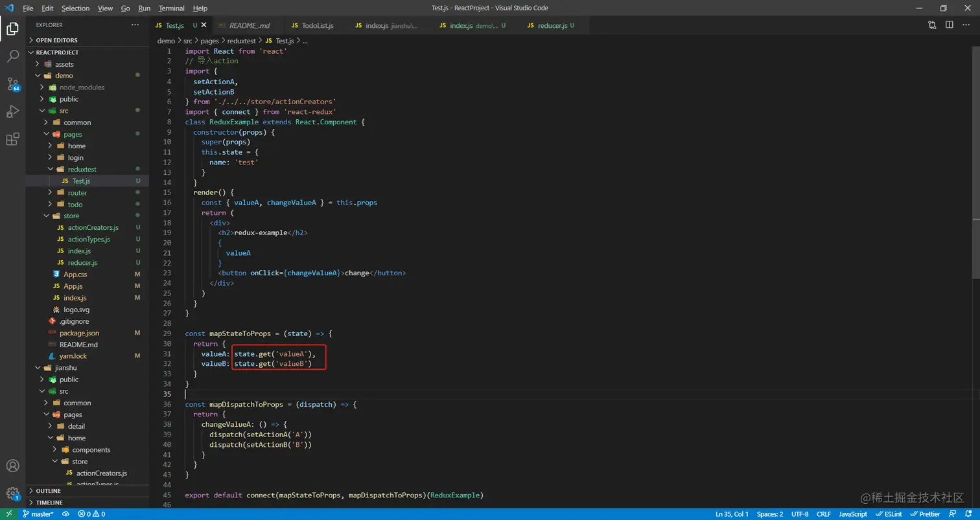Click remote window indicator in status bar
Image resolution: width=980 pixels, height=520 pixels.
tap(8, 514)
